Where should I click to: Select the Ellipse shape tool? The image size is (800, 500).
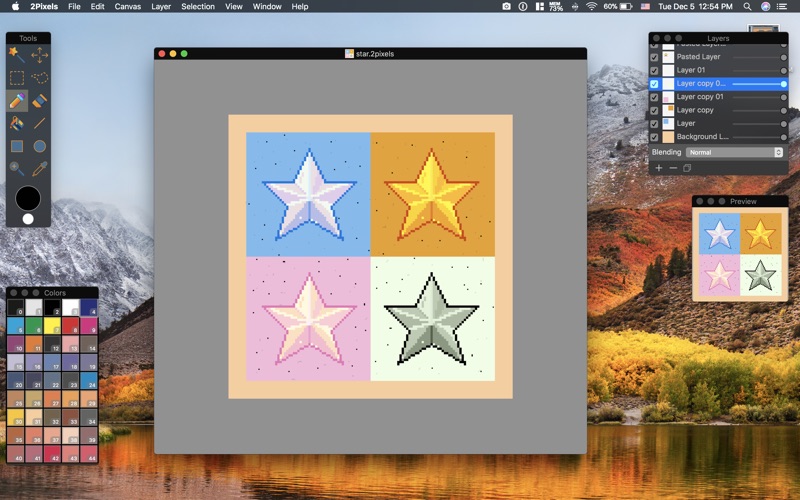[39, 146]
